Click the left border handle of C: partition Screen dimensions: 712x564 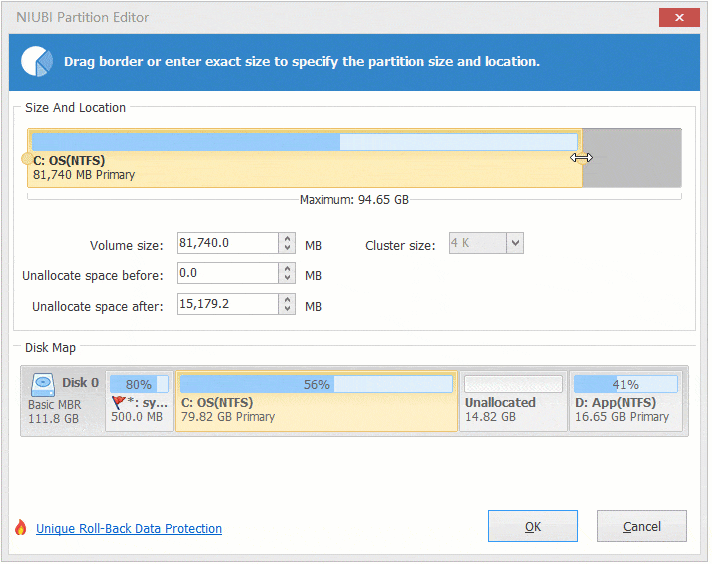(27, 158)
